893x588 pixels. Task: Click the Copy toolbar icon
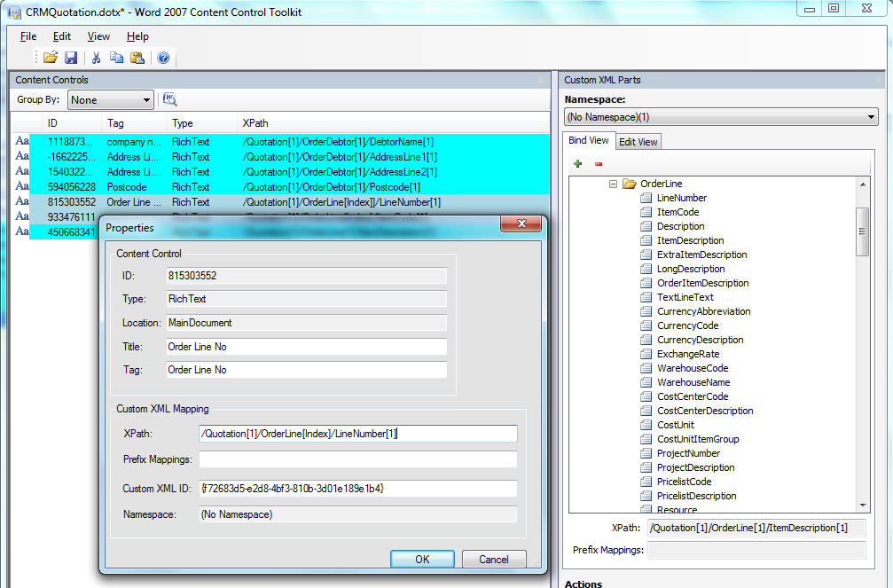[x=117, y=58]
